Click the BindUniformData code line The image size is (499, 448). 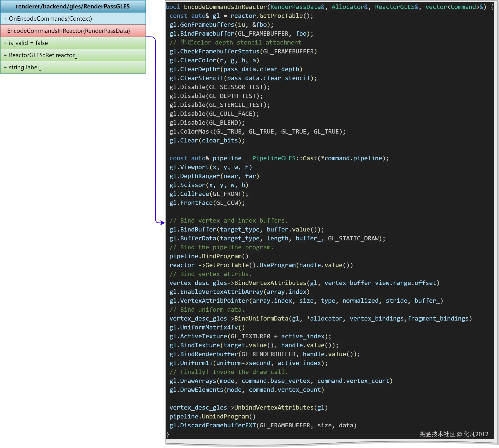[x=320, y=318]
